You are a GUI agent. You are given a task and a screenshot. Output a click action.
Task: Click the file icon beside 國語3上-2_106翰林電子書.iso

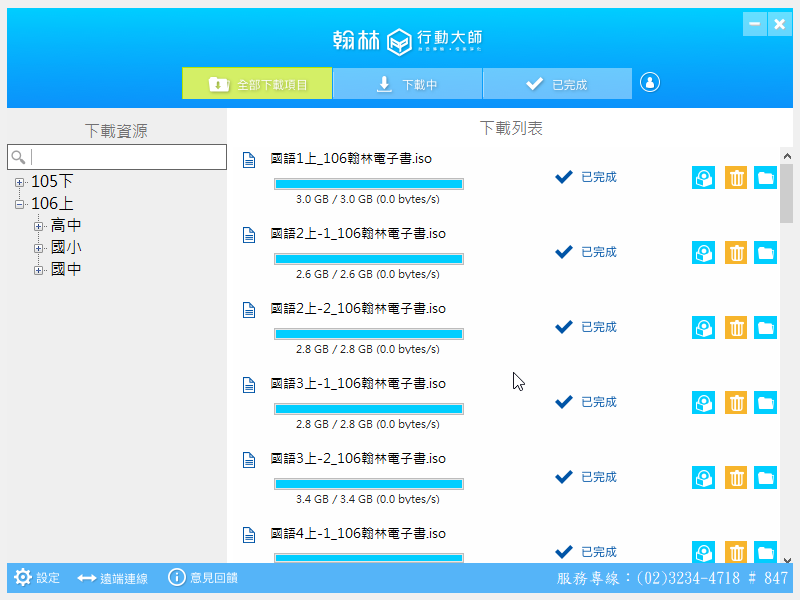(249, 460)
